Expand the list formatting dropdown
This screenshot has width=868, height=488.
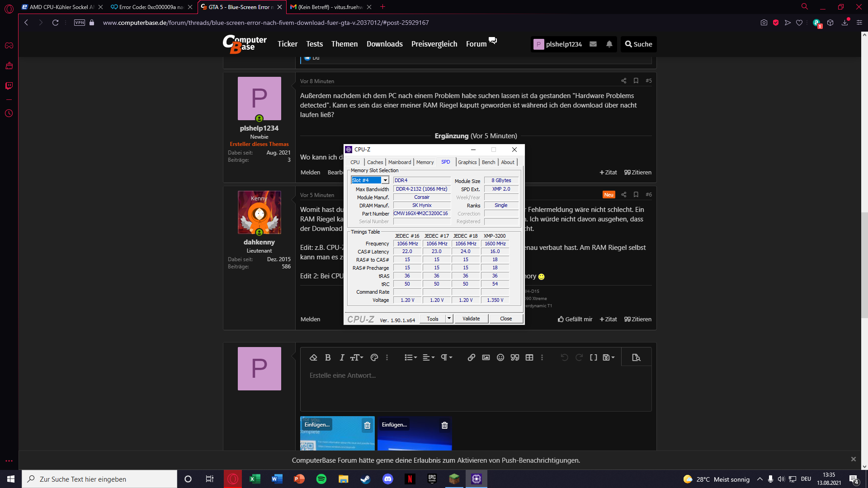pyautogui.click(x=410, y=357)
